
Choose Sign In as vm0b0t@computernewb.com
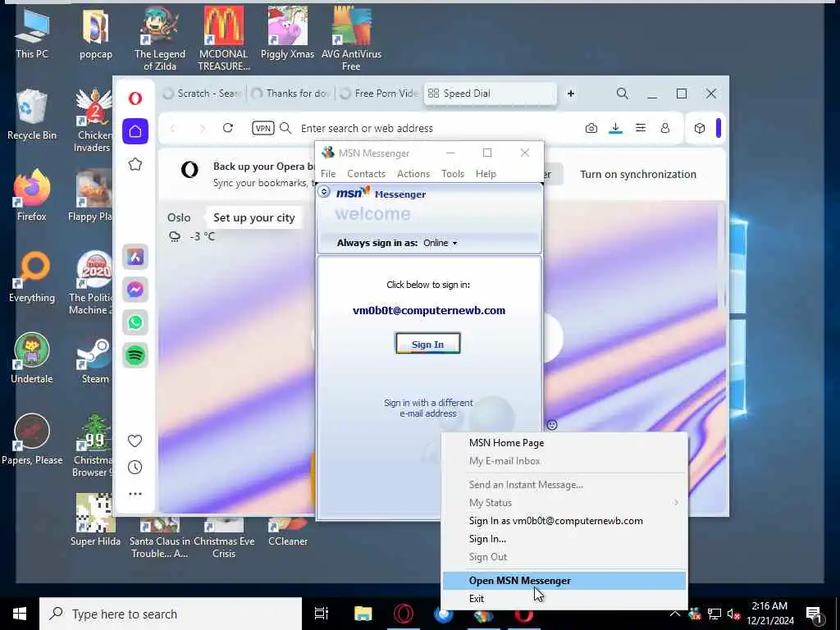click(x=564, y=521)
